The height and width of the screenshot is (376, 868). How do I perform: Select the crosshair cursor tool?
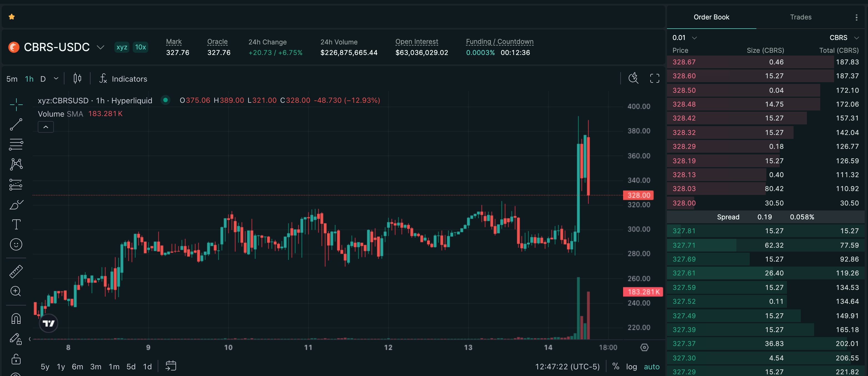pos(16,104)
